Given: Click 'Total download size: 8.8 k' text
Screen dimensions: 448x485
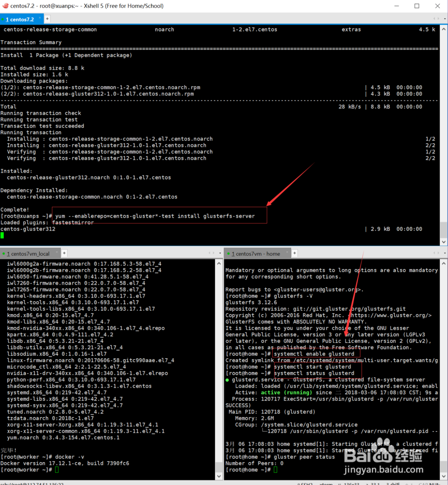Looking at the screenshot, I should pos(43,68).
